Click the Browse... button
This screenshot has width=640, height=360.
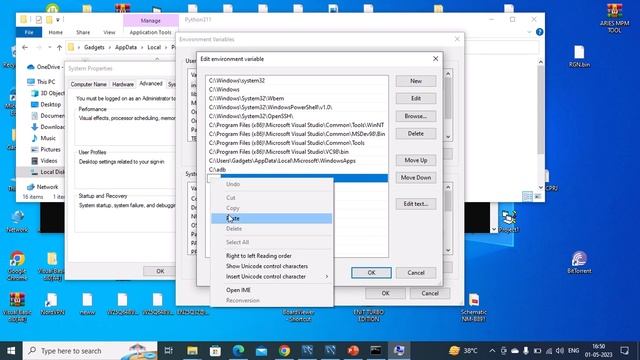[416, 116]
